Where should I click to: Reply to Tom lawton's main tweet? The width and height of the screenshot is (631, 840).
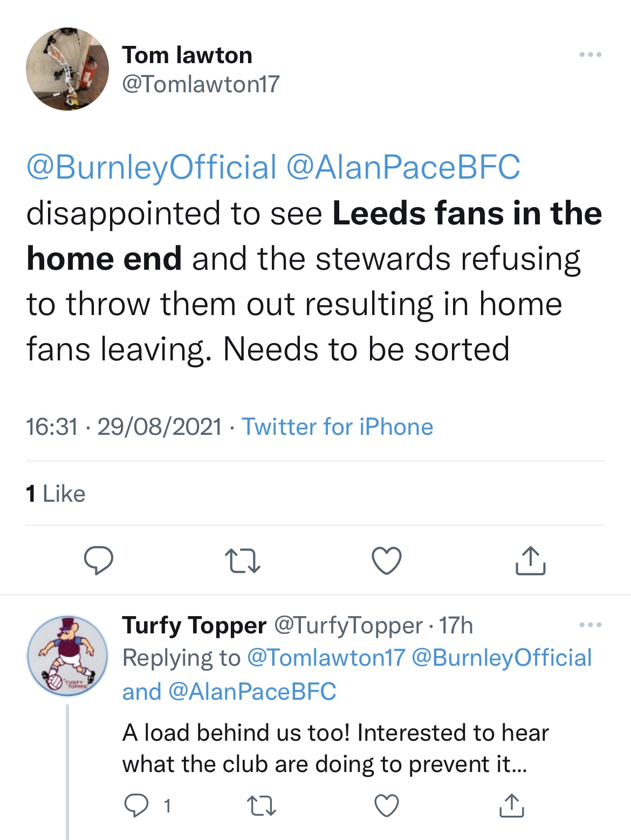click(98, 560)
